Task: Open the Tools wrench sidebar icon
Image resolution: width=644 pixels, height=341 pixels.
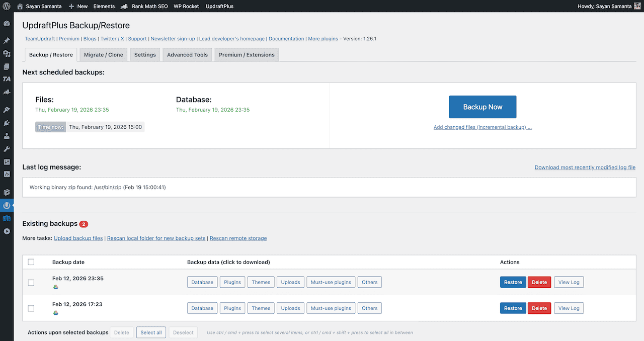Action: 7,149
